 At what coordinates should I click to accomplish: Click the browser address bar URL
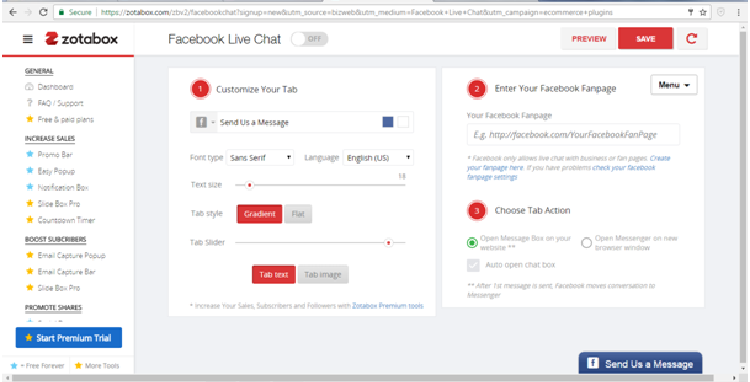coord(356,13)
